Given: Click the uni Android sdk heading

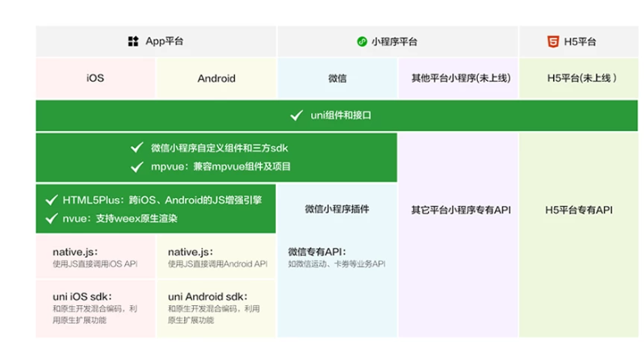Looking at the screenshot, I should (x=208, y=296).
